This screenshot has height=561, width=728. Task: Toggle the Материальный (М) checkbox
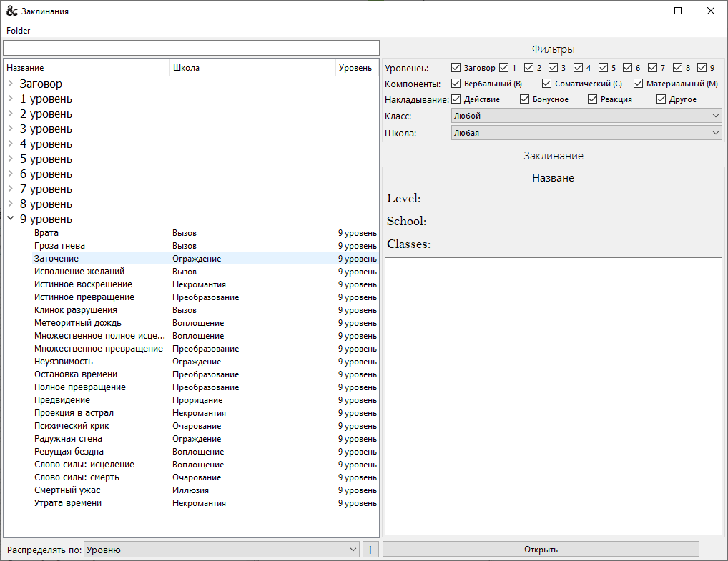[x=639, y=84]
